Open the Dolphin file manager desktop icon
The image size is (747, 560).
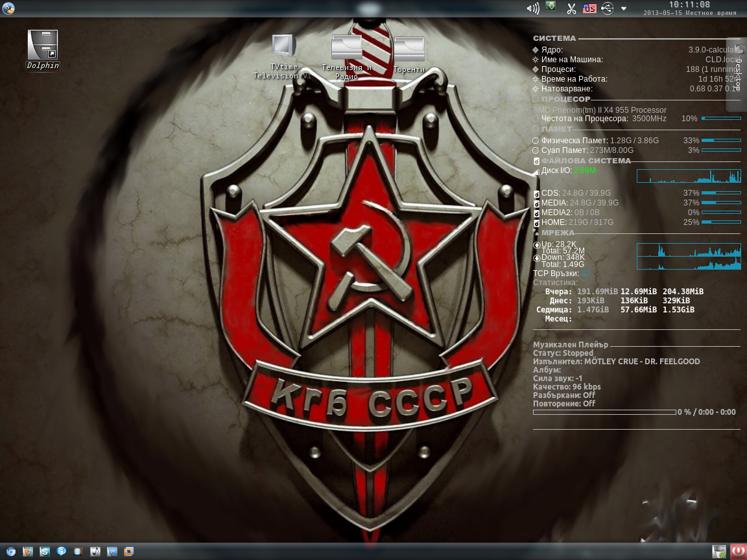click(x=43, y=49)
